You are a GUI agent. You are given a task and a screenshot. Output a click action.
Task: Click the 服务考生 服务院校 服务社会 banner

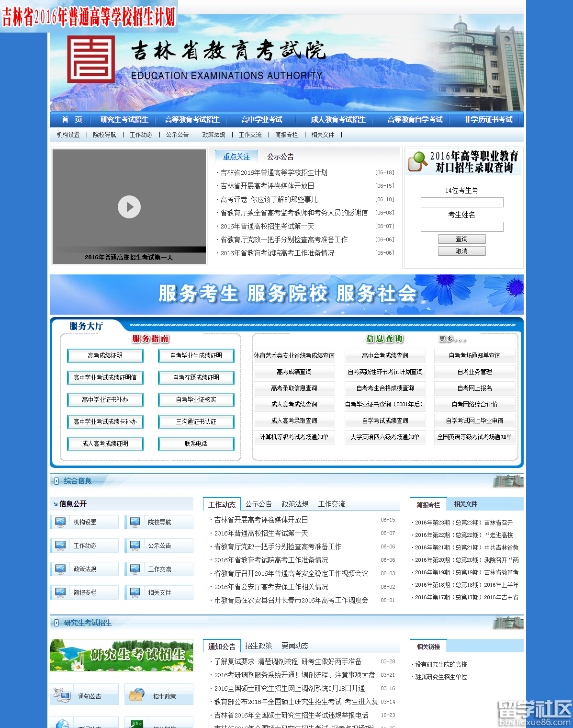pyautogui.click(x=287, y=294)
